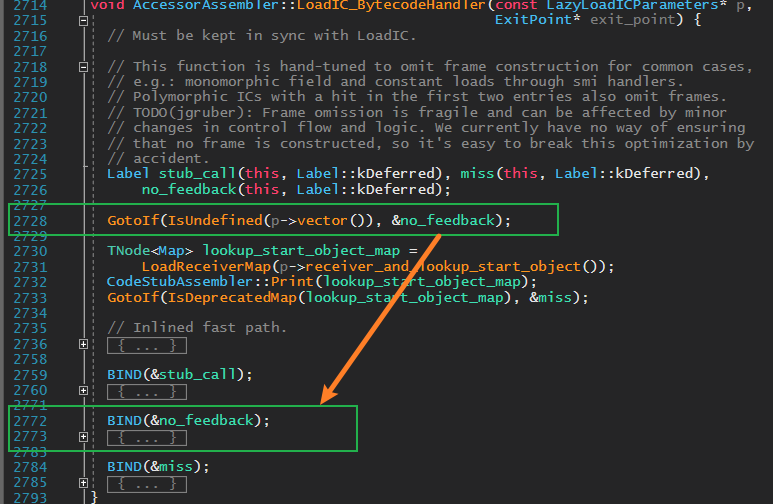Expand the folded block at line 2773

point(83,437)
